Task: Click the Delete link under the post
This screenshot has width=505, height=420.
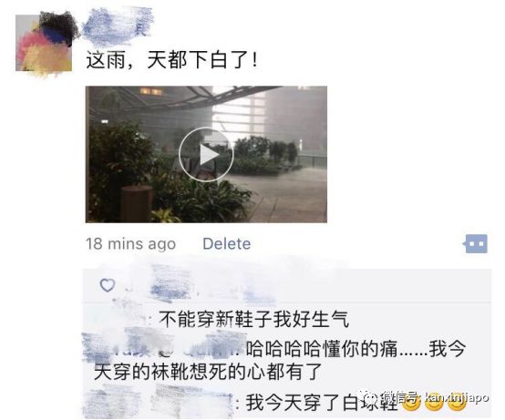Action: pyautogui.click(x=227, y=243)
